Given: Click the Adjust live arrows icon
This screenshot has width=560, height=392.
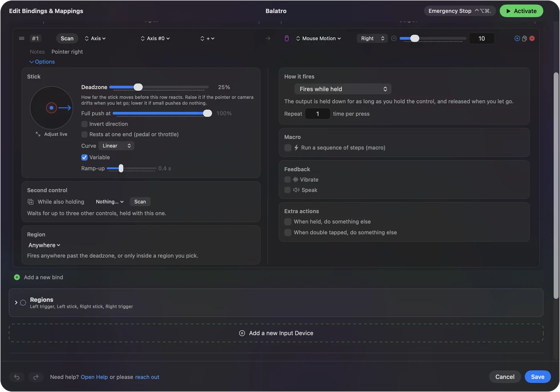Looking at the screenshot, I should pyautogui.click(x=38, y=134).
